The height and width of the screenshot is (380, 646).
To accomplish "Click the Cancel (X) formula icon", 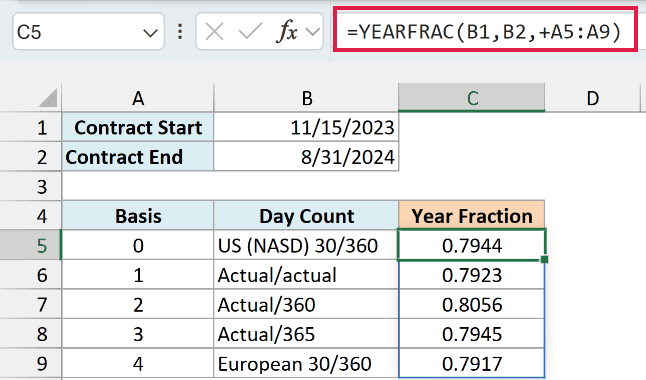I will click(x=214, y=32).
